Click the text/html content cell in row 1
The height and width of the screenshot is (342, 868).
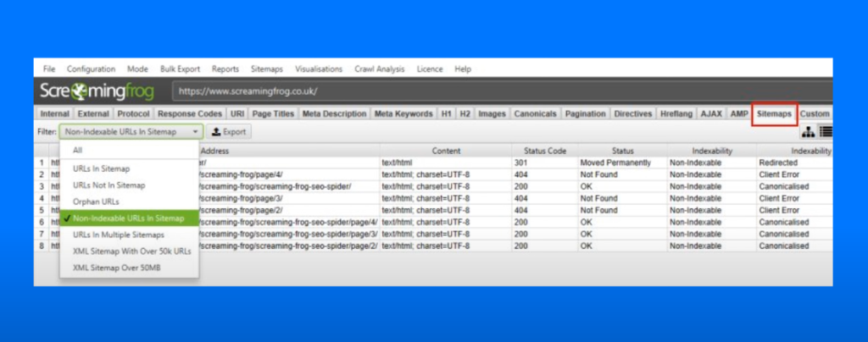[x=446, y=163]
